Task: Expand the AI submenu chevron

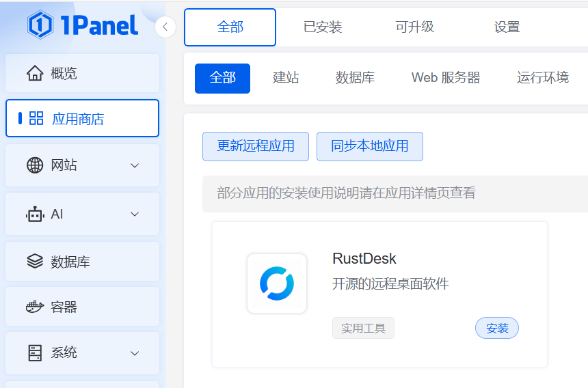Action: 135,214
